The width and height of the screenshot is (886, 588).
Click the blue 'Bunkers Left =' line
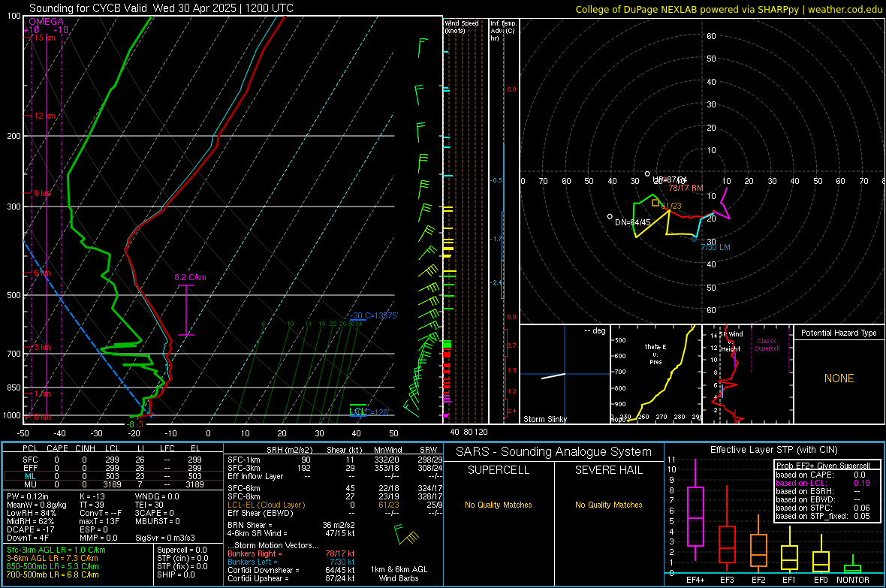click(291, 562)
